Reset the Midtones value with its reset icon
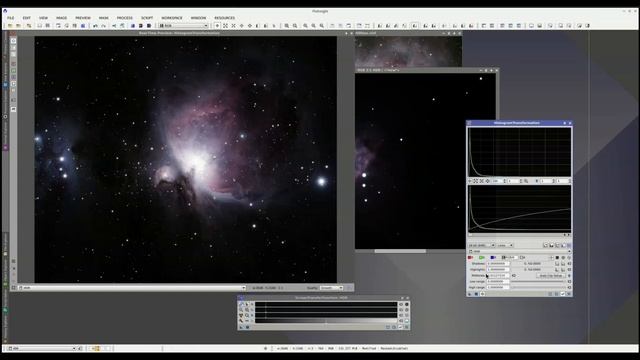Image resolution: width=640 pixels, height=360 pixels. 569,276
